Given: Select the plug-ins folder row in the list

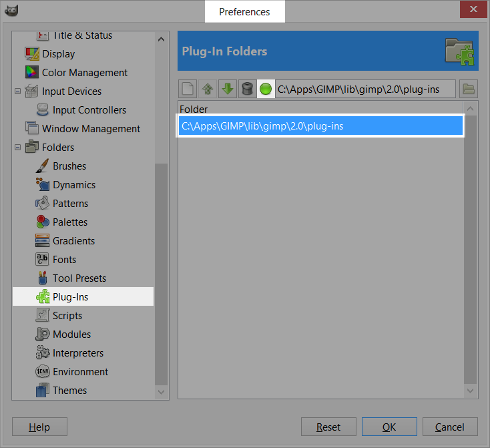Looking at the screenshot, I should (x=320, y=126).
